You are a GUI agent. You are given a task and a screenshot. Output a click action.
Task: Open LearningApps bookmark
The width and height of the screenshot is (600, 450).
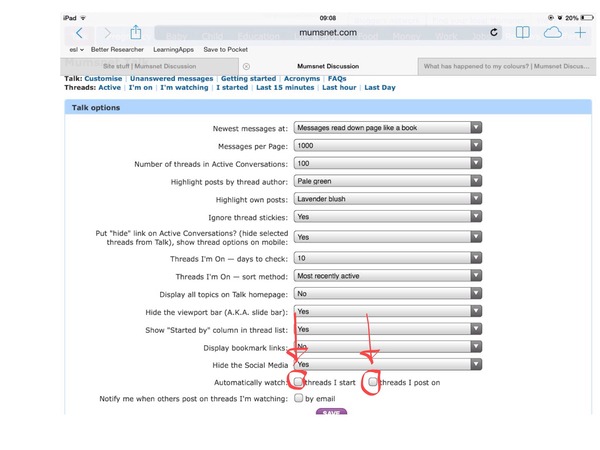tap(173, 49)
